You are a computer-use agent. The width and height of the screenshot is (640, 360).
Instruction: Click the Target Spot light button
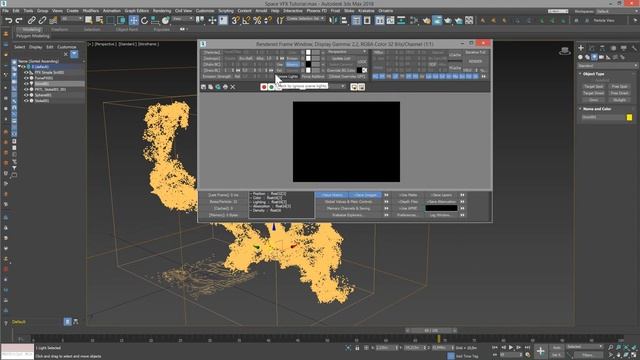[593, 87]
